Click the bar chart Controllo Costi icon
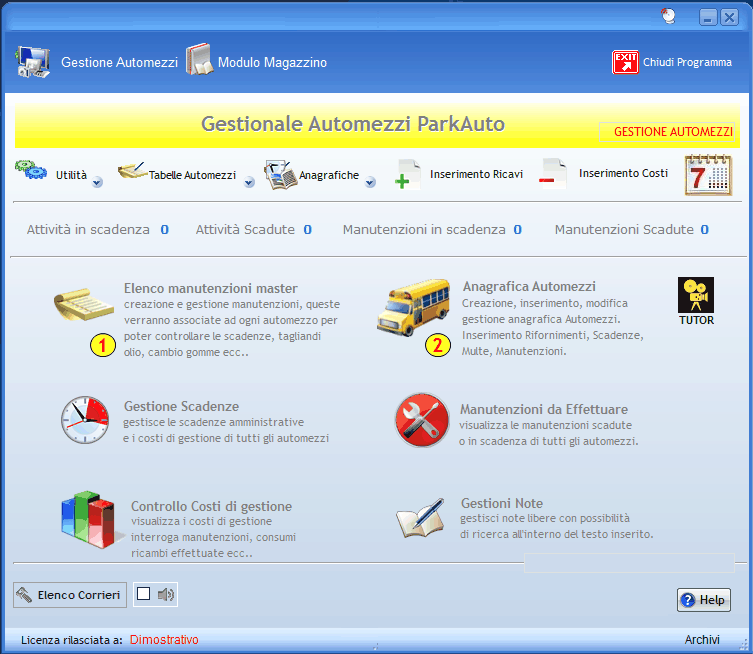Viewport: 753px width, 654px height. tap(89, 520)
